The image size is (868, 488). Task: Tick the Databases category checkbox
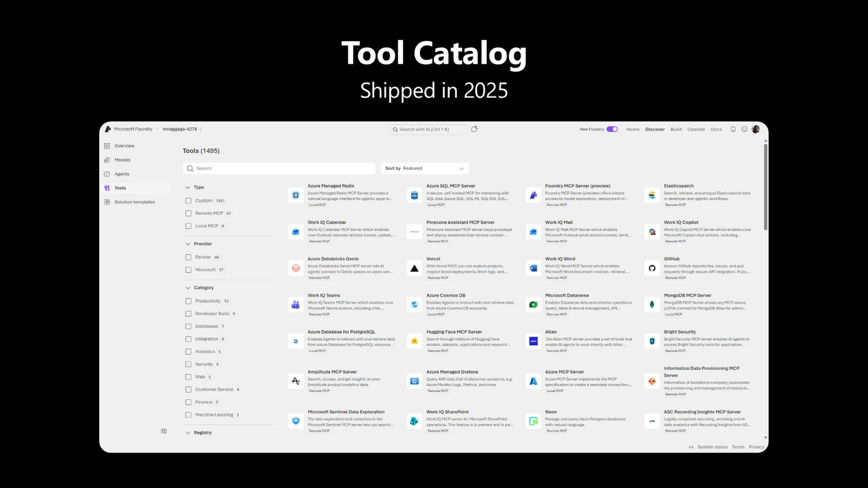189,326
